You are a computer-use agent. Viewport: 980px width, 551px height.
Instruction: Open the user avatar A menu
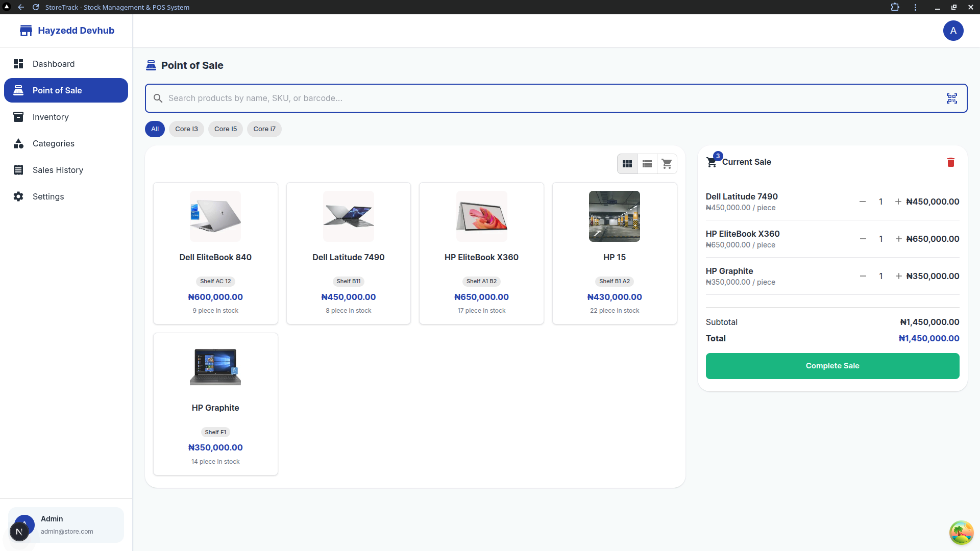(953, 31)
